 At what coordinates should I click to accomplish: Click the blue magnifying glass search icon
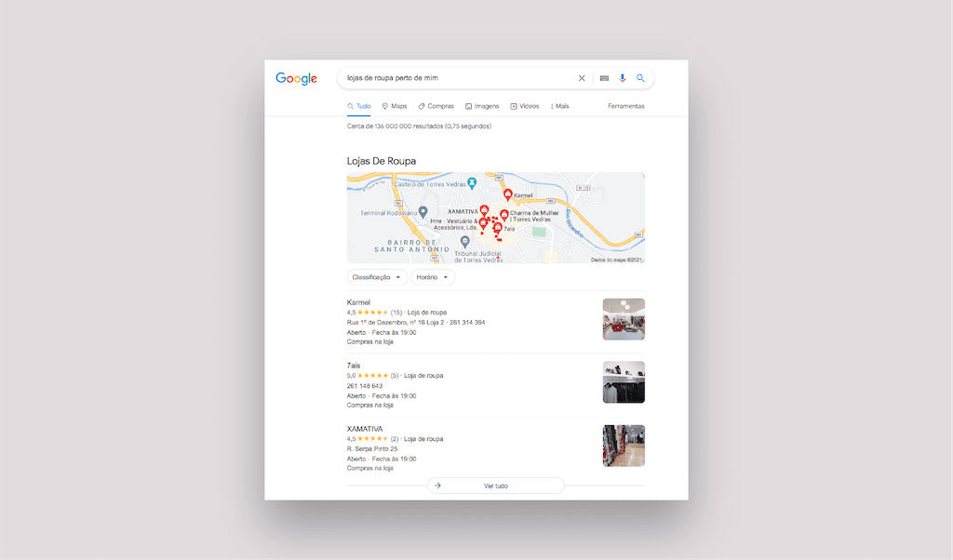(640, 79)
